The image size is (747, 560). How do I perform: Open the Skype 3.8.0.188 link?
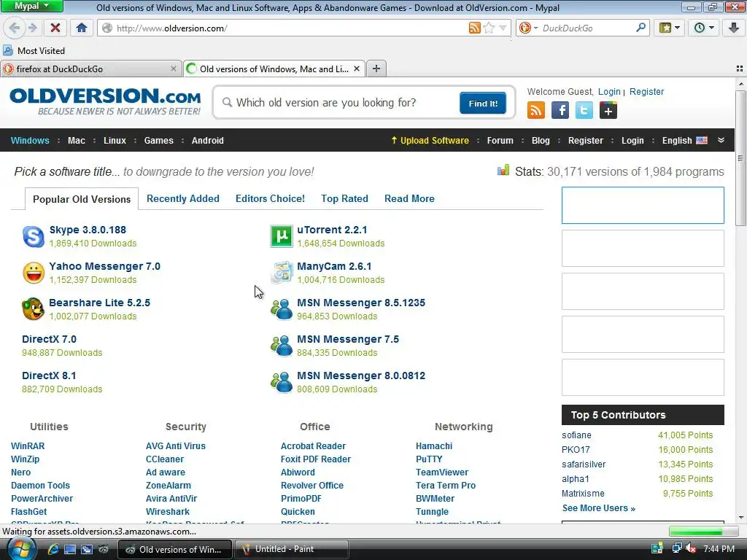(x=88, y=230)
